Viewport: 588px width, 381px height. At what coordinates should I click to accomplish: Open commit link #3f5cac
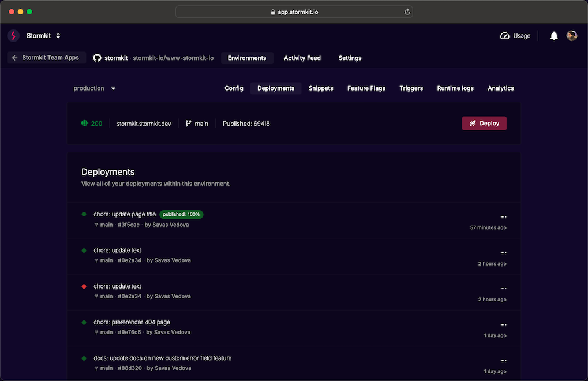pos(128,225)
